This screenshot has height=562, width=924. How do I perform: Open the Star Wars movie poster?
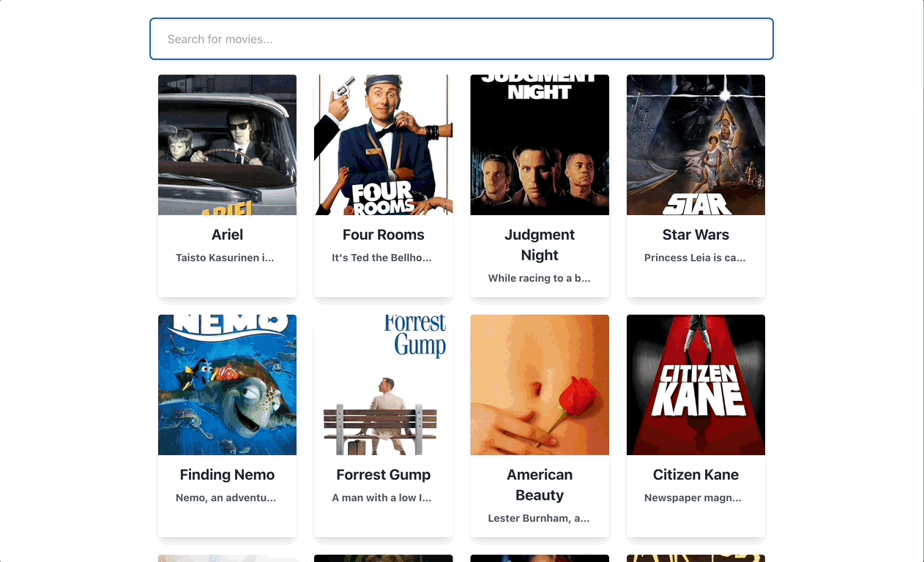click(x=696, y=144)
